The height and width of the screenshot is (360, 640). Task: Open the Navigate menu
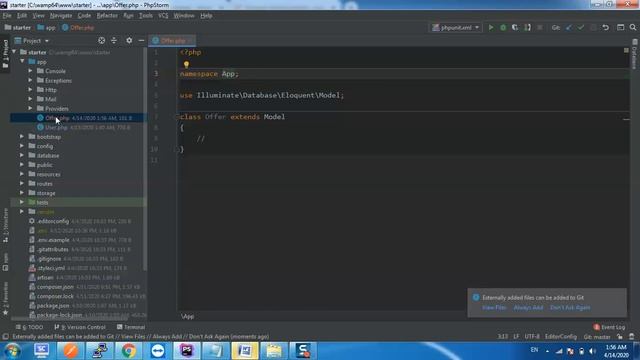coord(61,16)
